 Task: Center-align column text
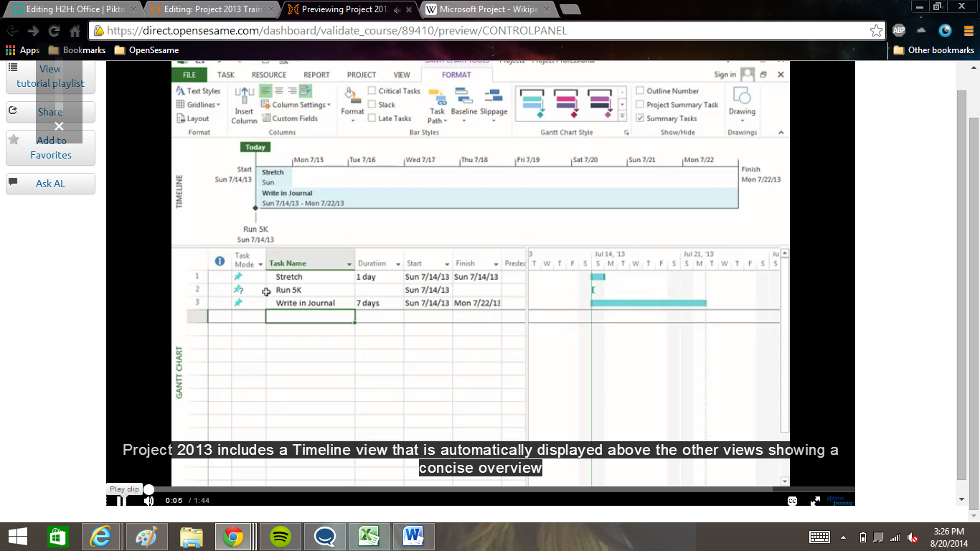click(279, 90)
